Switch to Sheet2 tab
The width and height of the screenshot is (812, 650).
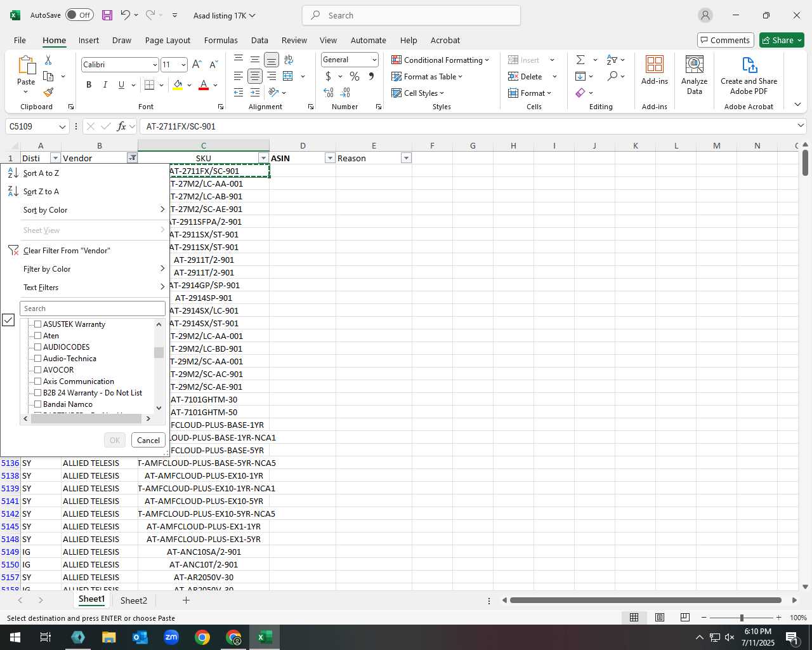[134, 600]
